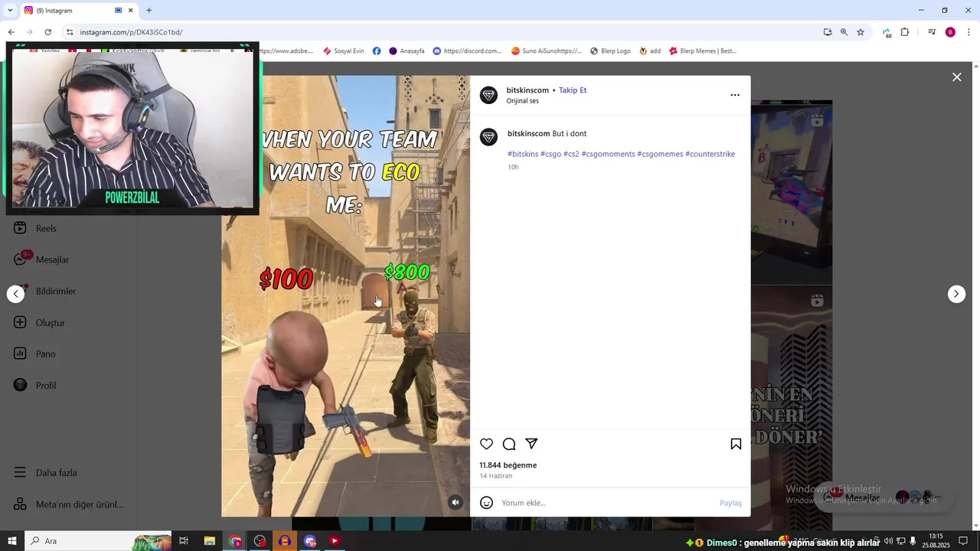
Task: Open the Windows Start menu
Action: [11, 541]
